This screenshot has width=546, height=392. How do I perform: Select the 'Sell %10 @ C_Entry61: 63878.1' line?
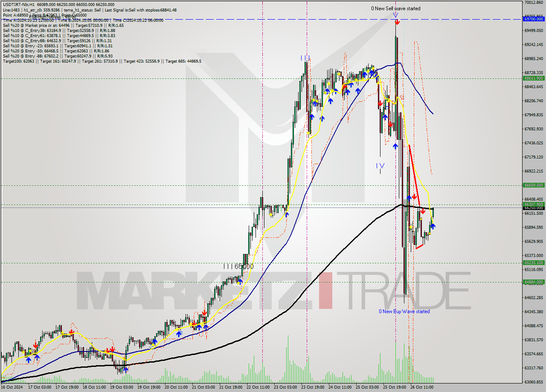pyautogui.click(x=59, y=35)
